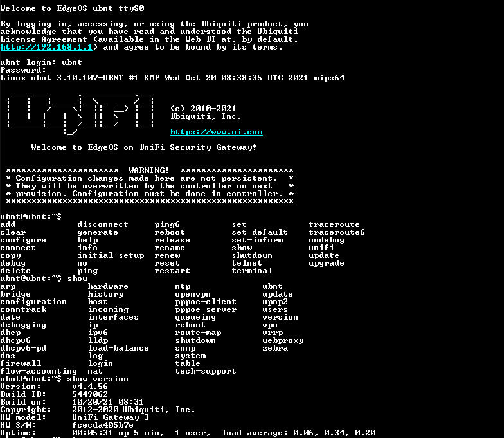The width and height of the screenshot is (504, 438).
Task: Click the 'Password:' prompt line
Action: (x=23, y=70)
